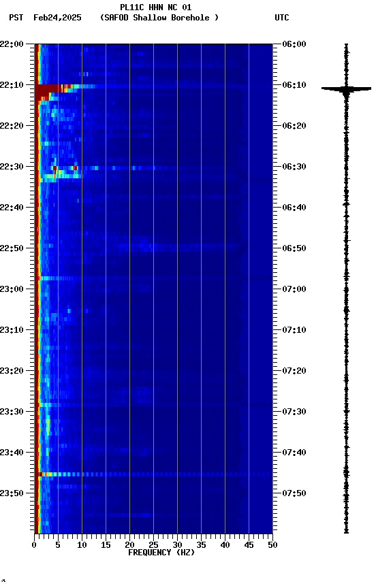Click the 06:30 UTC time label
Viewport: 376px width, 588px height.
click(x=294, y=167)
